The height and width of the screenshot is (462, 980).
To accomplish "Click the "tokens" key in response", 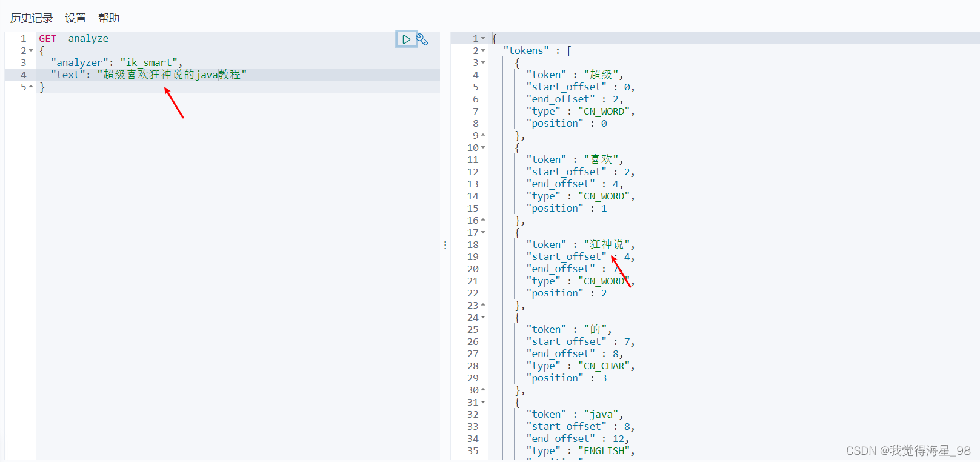I will pyautogui.click(x=526, y=51).
